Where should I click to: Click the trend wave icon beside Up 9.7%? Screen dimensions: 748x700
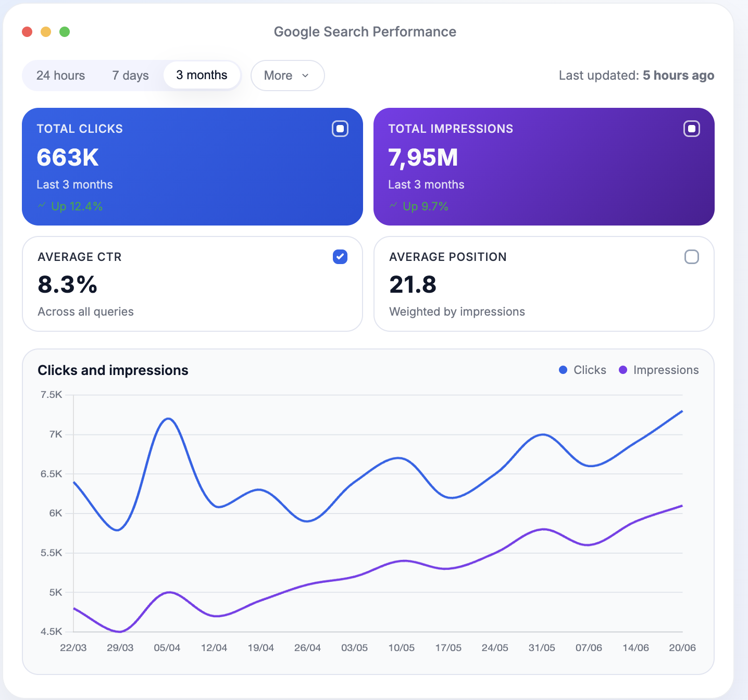pos(393,206)
